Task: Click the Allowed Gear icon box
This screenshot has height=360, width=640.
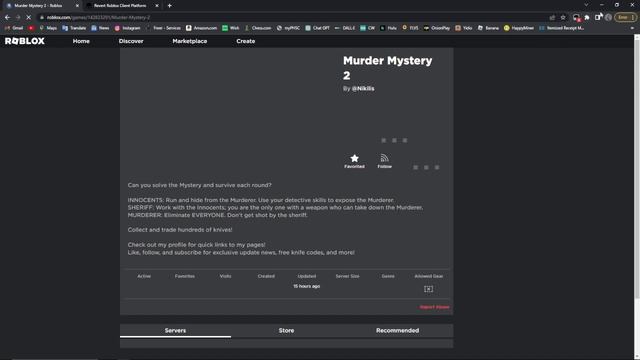Action: point(428,289)
